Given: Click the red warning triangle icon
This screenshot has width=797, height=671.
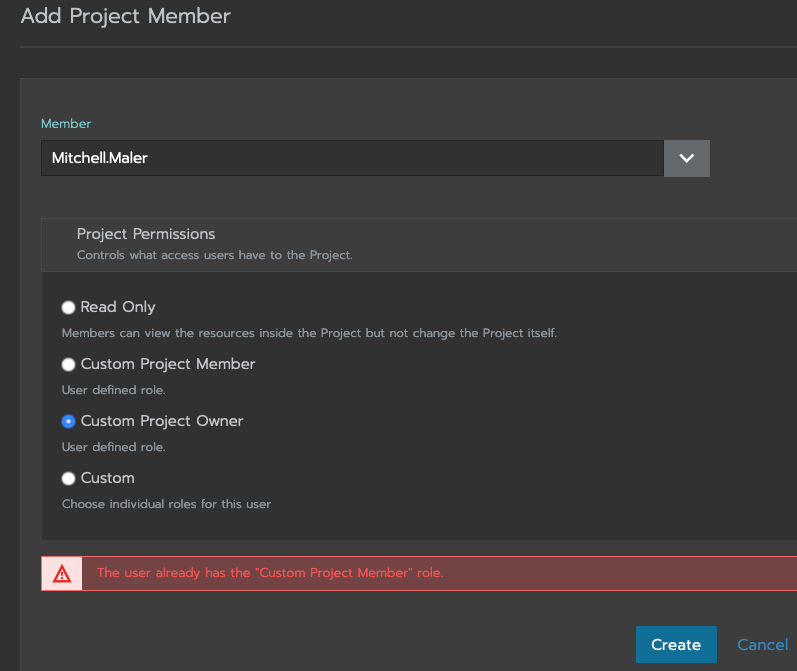Looking at the screenshot, I should [x=62, y=574].
